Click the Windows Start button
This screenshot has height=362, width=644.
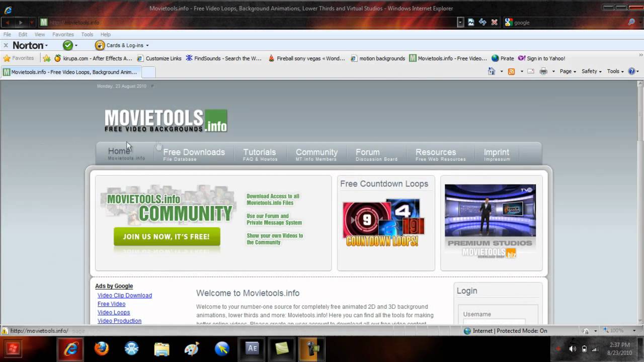[13, 349]
